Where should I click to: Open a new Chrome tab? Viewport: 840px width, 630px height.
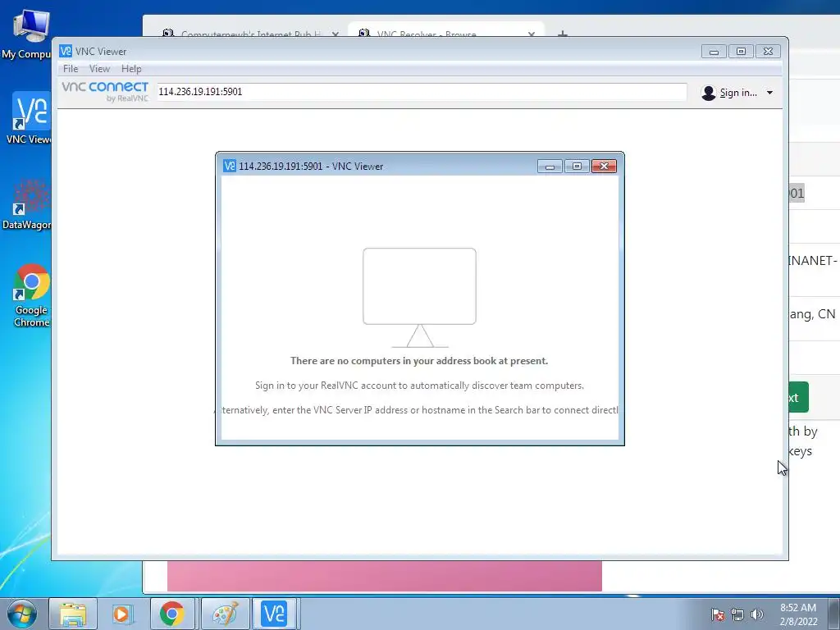(563, 34)
